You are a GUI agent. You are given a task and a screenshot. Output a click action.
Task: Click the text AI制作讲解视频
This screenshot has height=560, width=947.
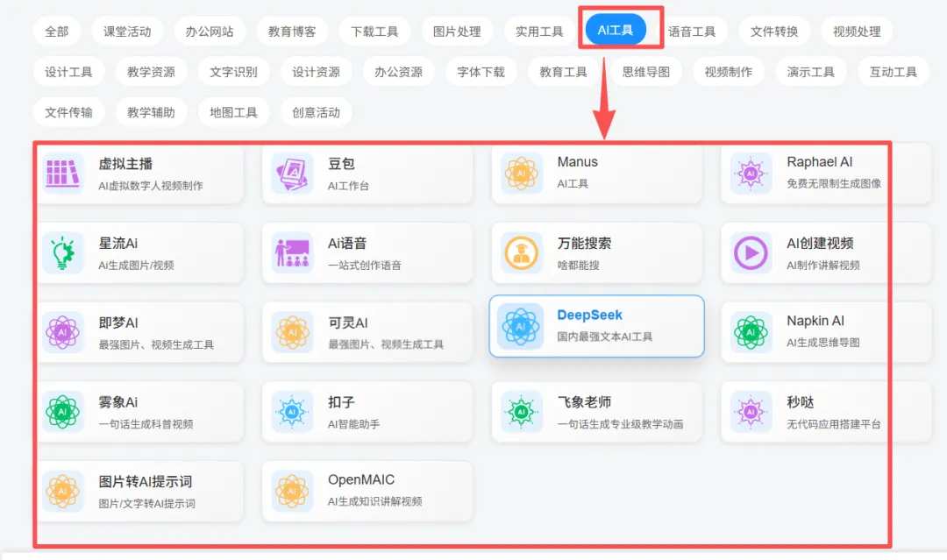823,265
